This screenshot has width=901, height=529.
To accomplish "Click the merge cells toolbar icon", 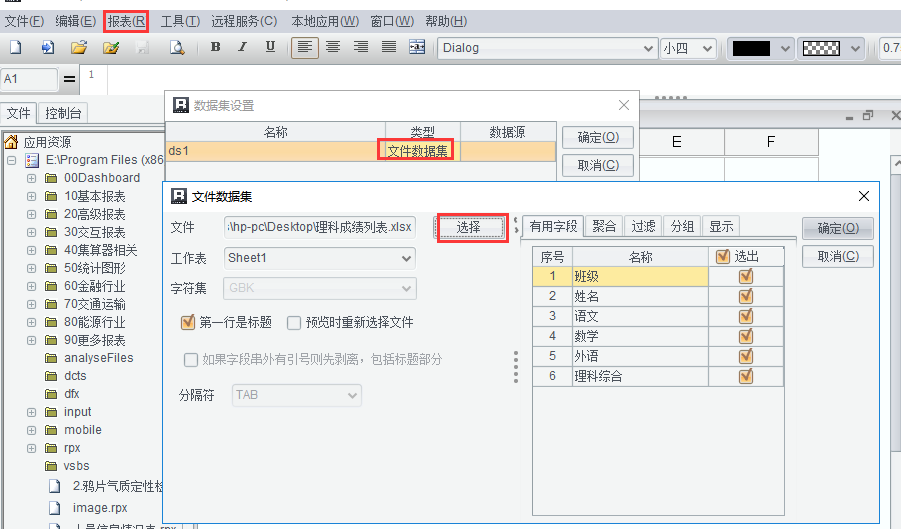I will [417, 47].
